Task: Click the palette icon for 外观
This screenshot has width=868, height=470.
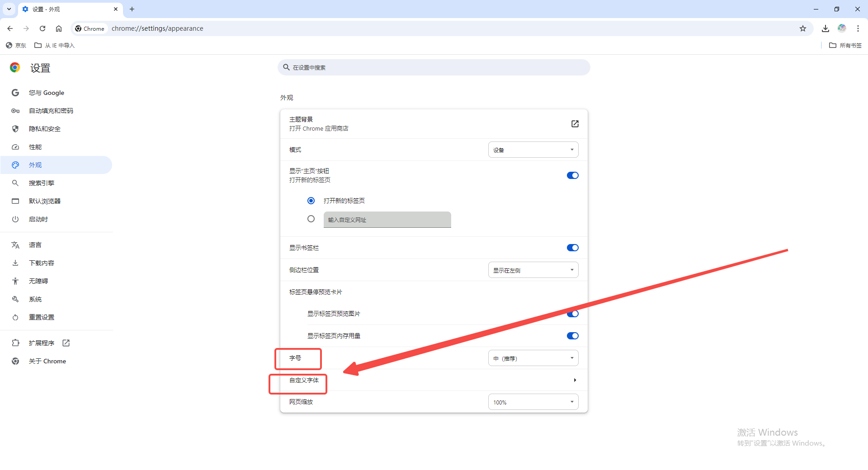Action: pyautogui.click(x=15, y=165)
